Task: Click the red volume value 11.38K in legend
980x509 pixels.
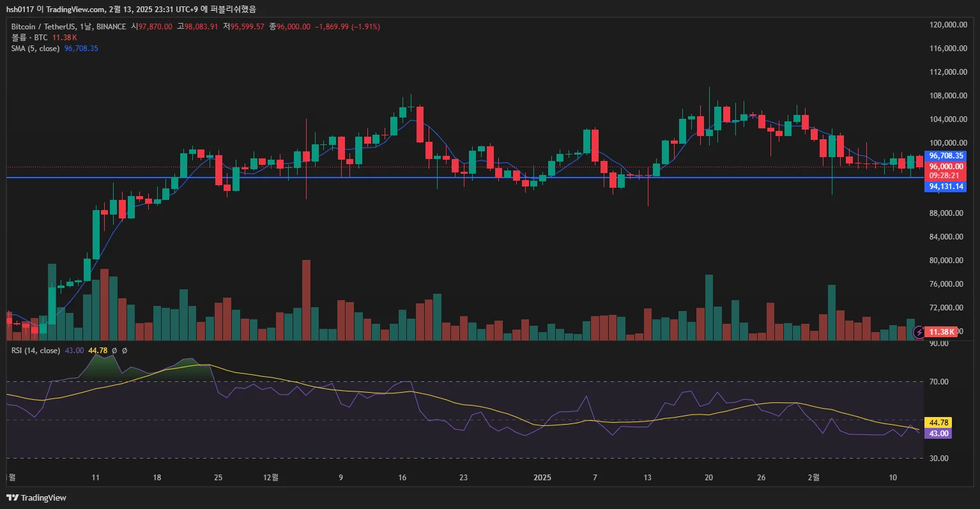Action: pos(65,38)
